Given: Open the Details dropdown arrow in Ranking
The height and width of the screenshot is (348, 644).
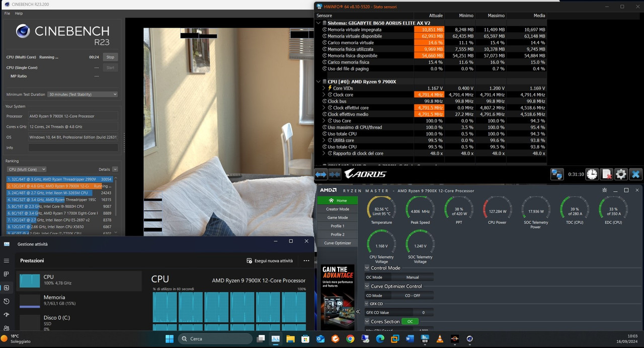Looking at the screenshot, I should (115, 169).
